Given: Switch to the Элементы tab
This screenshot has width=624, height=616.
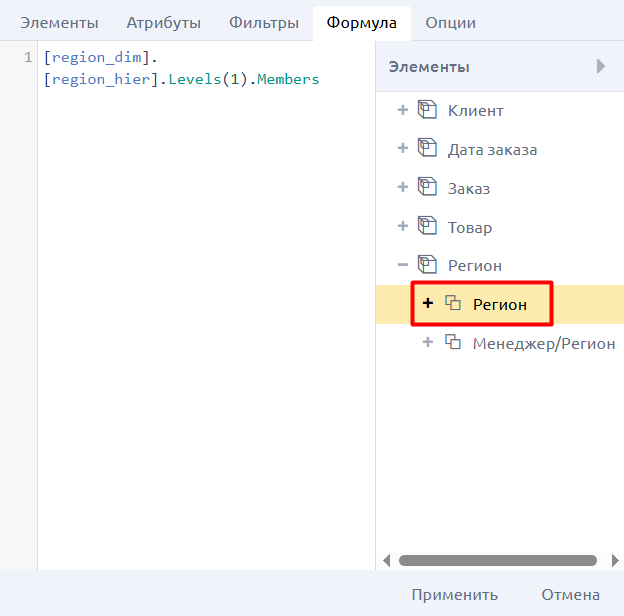Looking at the screenshot, I should point(60,22).
